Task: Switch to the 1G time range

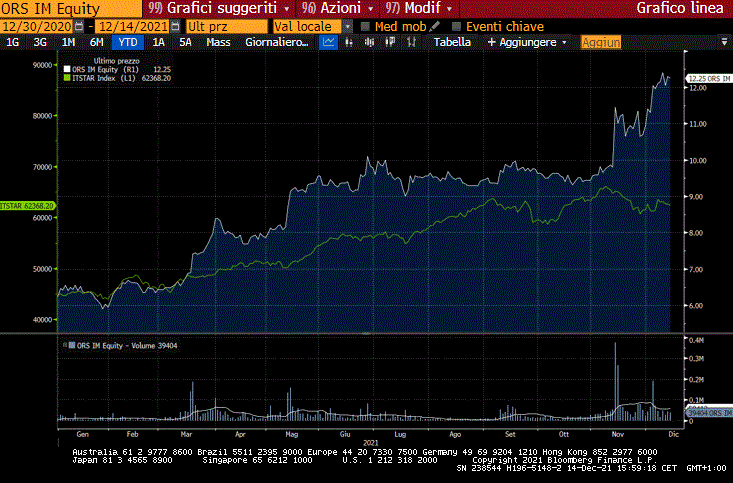Action: [13, 42]
